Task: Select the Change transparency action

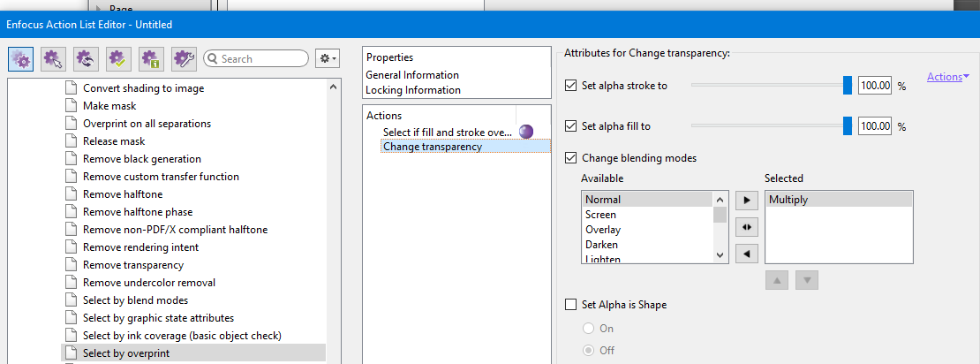Action: (433, 147)
